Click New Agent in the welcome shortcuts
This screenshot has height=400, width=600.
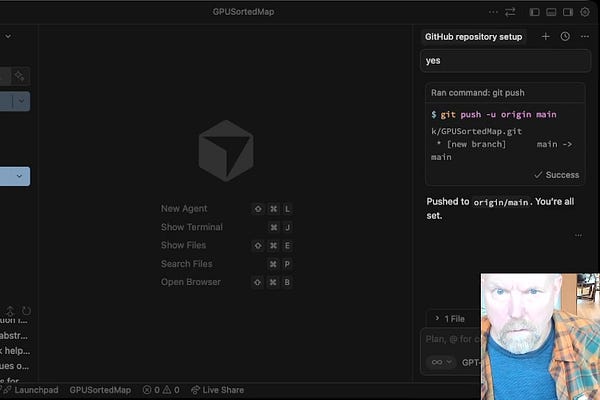184,209
